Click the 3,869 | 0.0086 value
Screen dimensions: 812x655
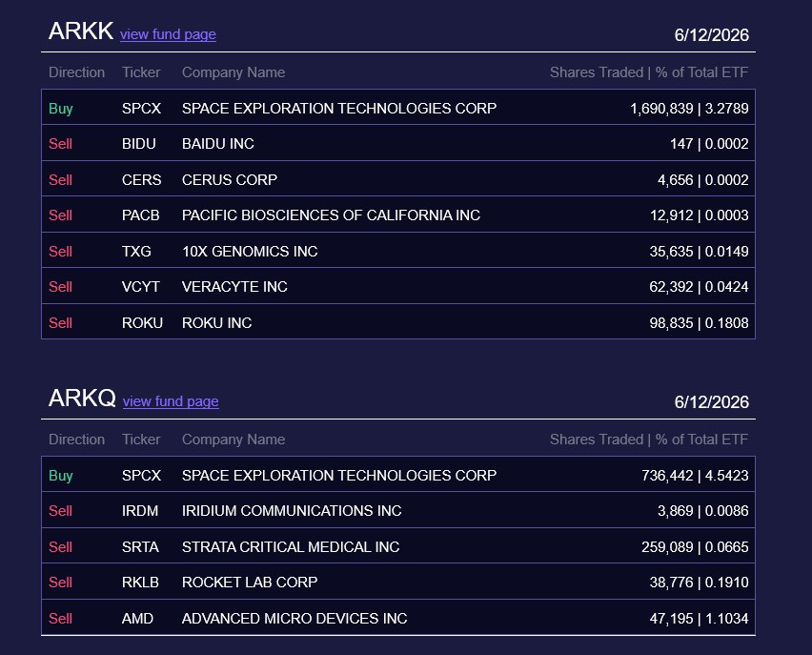(702, 510)
